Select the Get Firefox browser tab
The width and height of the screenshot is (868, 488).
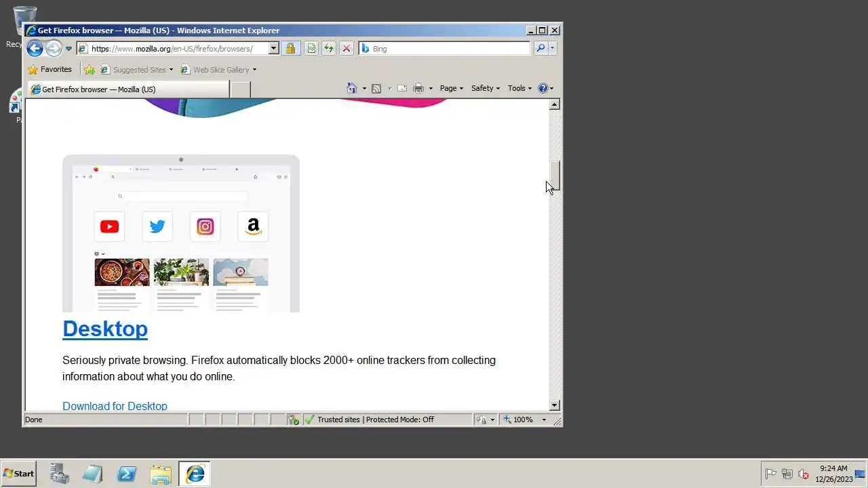click(x=128, y=89)
